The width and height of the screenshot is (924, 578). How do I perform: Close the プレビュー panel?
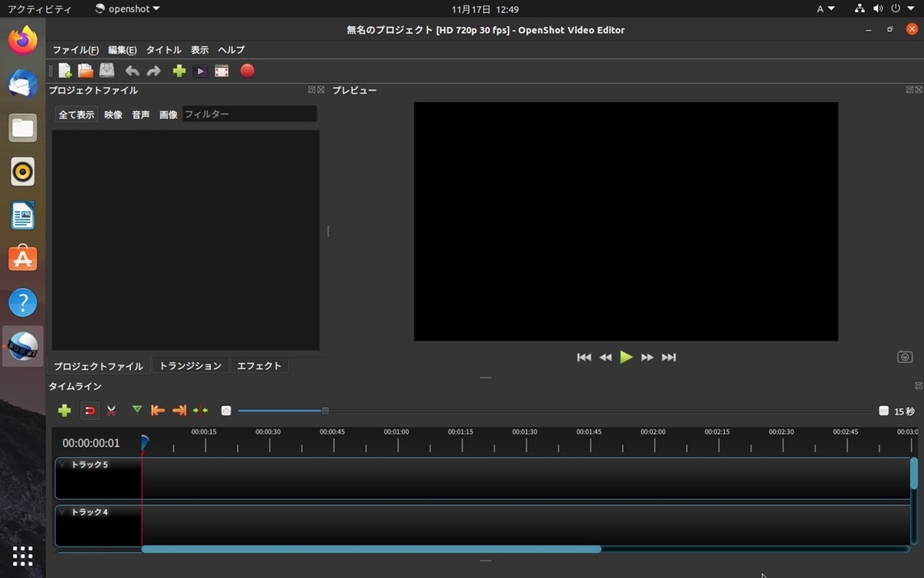tap(919, 89)
